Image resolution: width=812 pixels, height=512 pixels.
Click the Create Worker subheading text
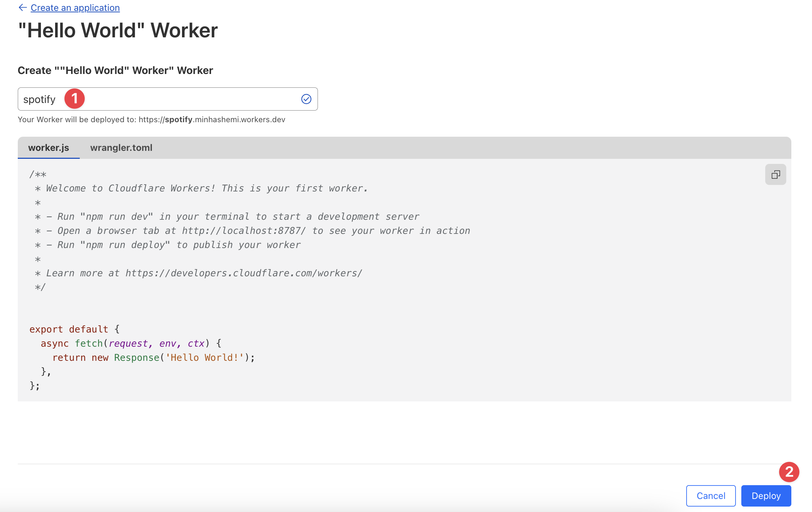[115, 70]
